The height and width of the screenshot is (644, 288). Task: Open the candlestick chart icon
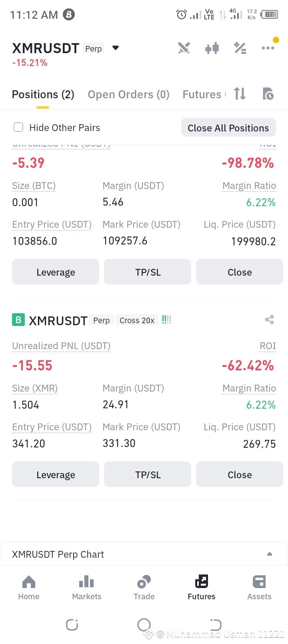click(x=212, y=48)
